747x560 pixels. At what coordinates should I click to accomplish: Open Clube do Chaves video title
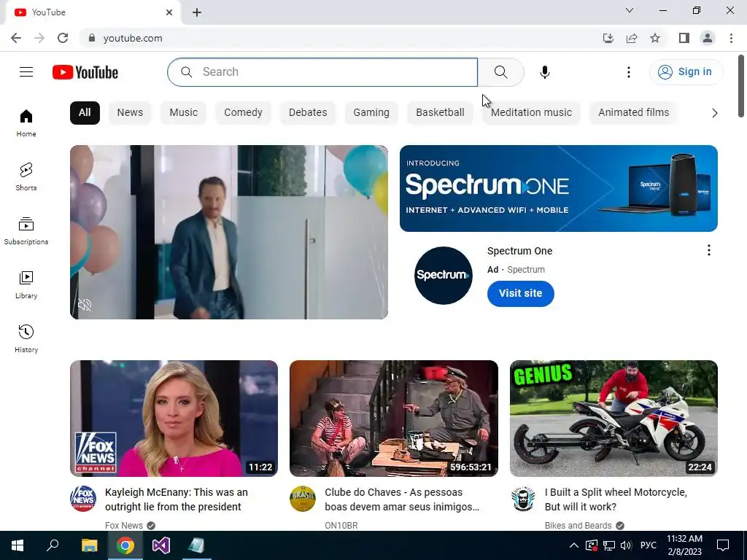(402, 499)
